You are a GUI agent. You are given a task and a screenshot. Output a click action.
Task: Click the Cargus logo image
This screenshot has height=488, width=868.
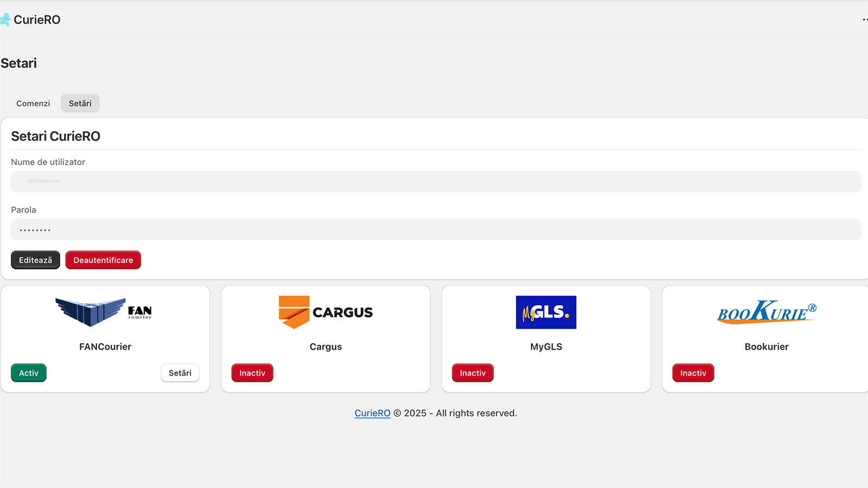coord(325,312)
